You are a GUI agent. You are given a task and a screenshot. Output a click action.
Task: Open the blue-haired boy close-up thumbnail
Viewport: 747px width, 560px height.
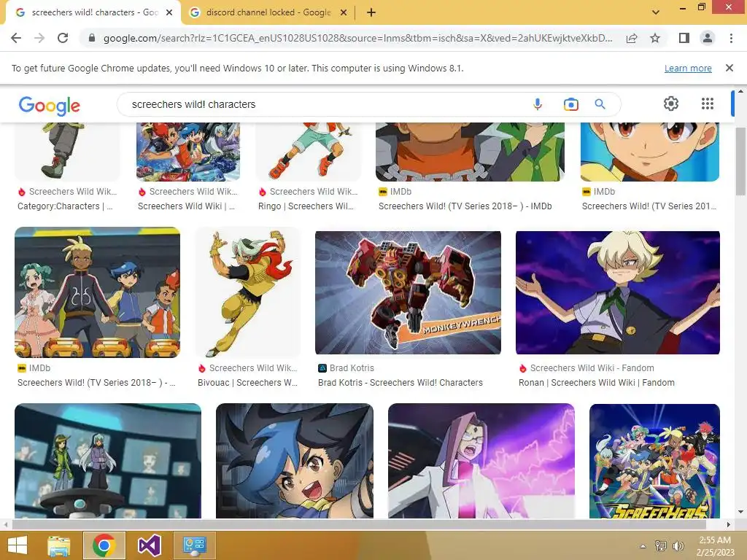click(x=295, y=461)
